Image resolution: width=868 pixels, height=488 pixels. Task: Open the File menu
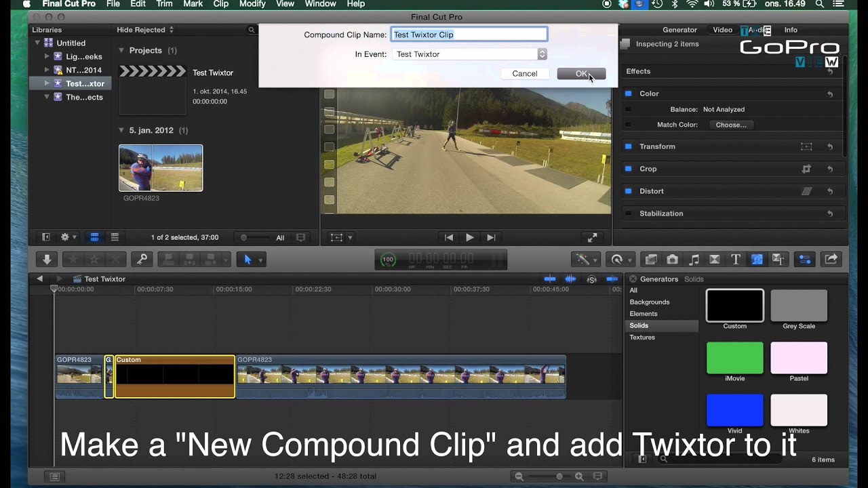coord(113,4)
